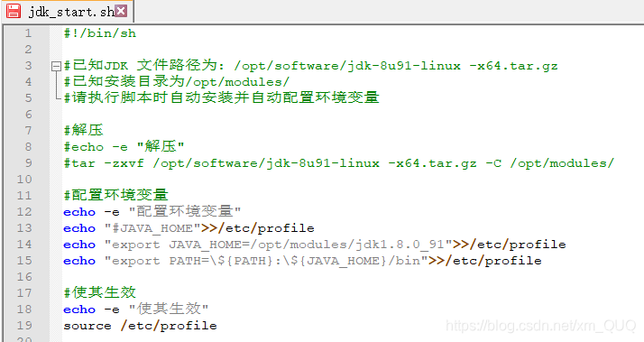Click the '#echo -e "解压"' line
This screenshot has width=644, height=342.
pos(124,146)
